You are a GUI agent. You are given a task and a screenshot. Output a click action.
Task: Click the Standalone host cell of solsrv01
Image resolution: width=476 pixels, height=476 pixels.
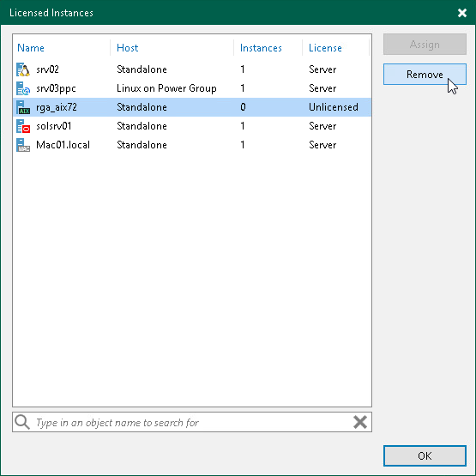pos(142,126)
